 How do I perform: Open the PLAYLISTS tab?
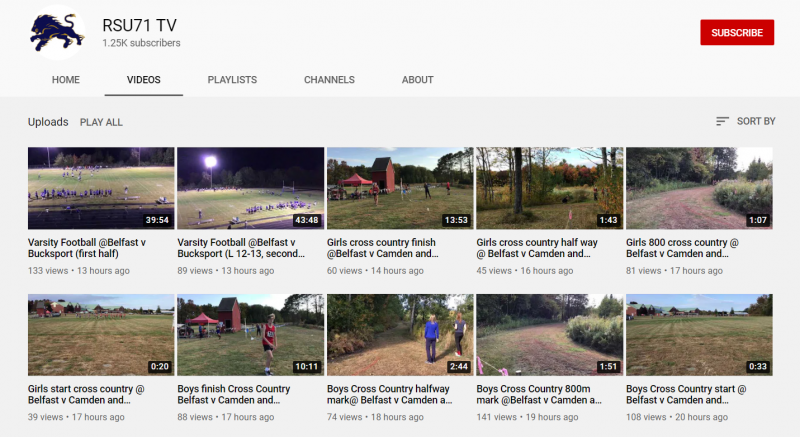coord(232,80)
